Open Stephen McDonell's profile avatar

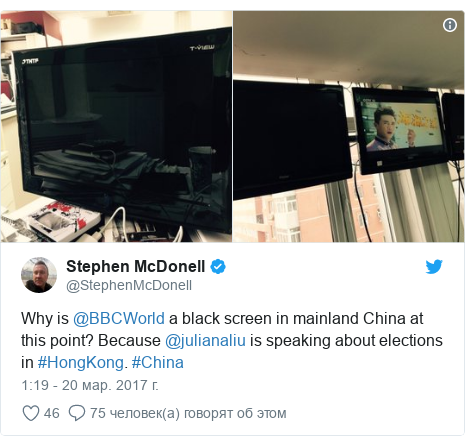click(39, 275)
